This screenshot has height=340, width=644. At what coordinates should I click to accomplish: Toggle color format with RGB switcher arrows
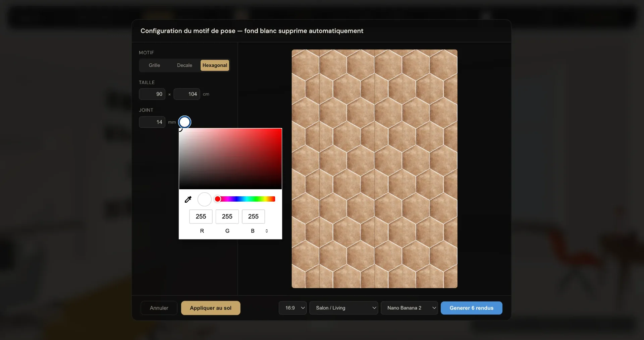(x=267, y=231)
